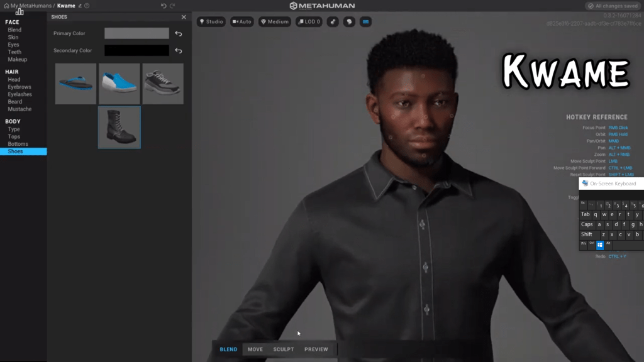Click the pencil icon to rename Kwame

tap(80, 6)
